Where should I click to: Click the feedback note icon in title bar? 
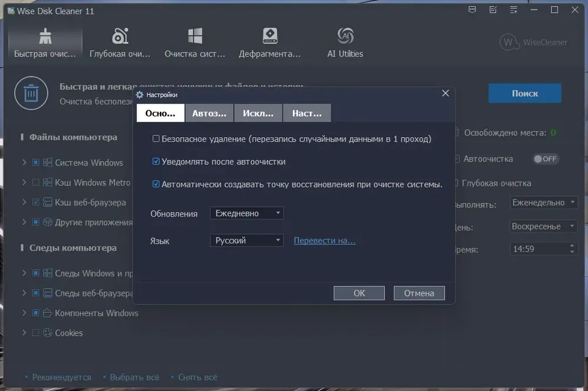click(493, 10)
